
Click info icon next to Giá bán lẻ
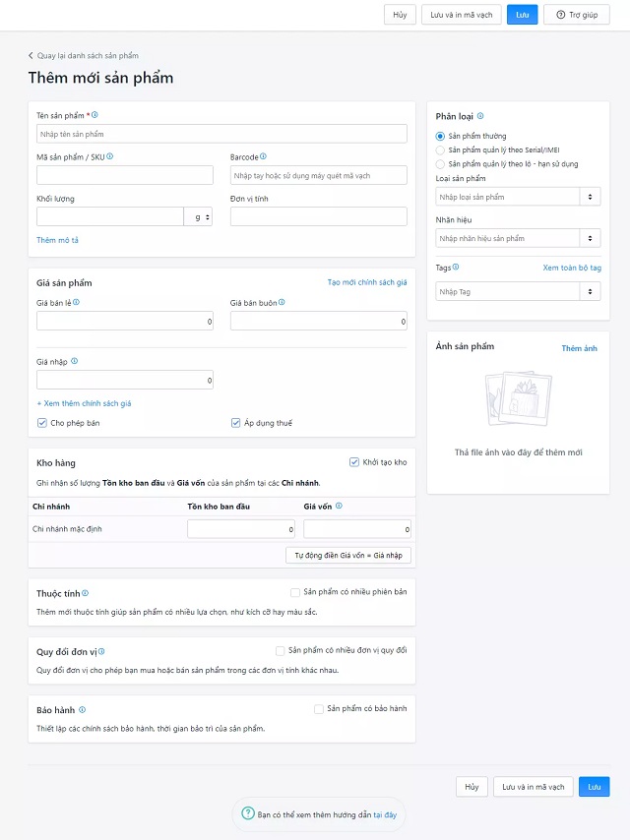pyautogui.click(x=76, y=303)
